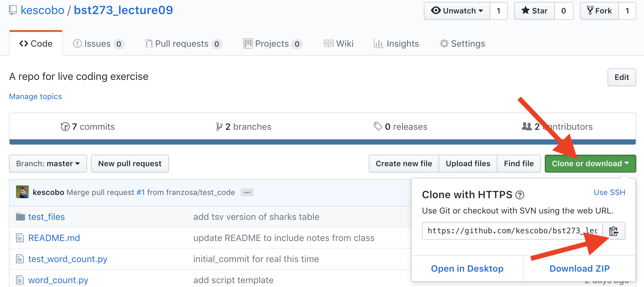Open commit 'update README to include notes from class'
The image size is (644, 287).
(284, 238)
